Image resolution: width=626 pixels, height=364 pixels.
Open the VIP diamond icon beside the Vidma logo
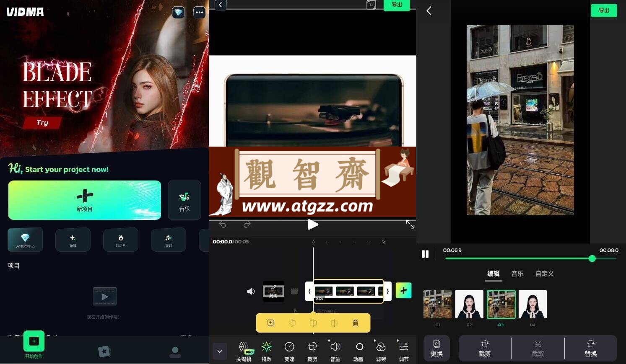click(x=178, y=12)
